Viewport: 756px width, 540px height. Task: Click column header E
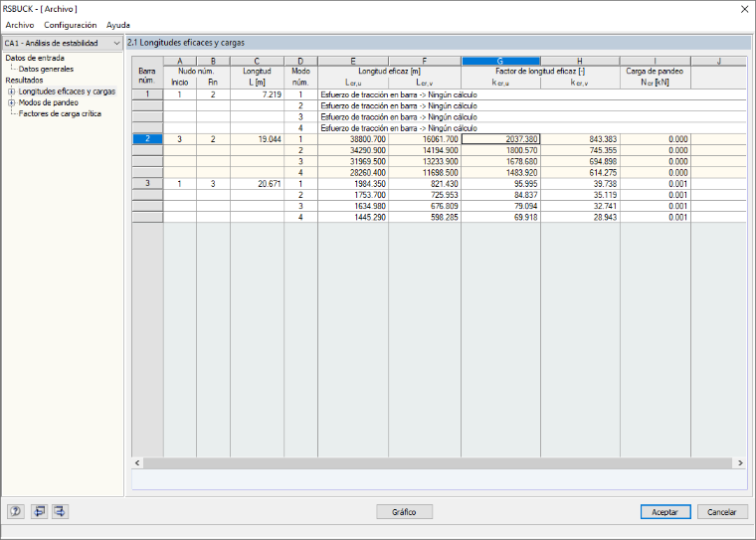[353, 62]
